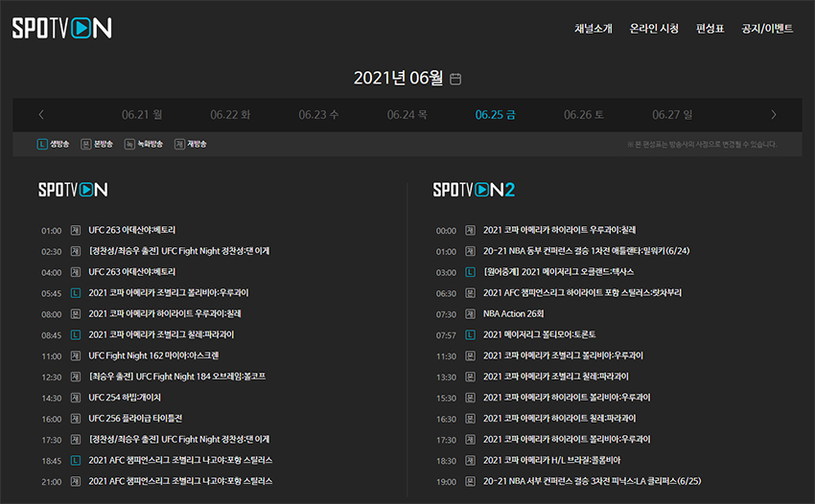Click 17:30 코파 하이라이트 볼리비아:우루과이 on ON2
The image size is (815, 504).
click(x=567, y=440)
